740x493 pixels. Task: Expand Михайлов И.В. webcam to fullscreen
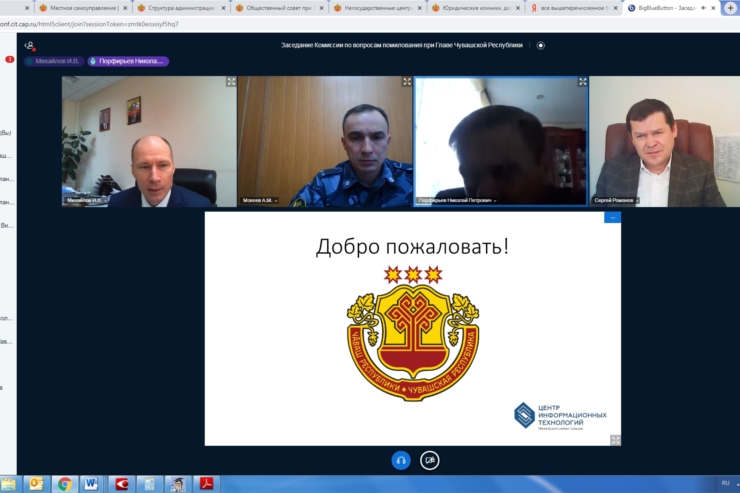(231, 82)
